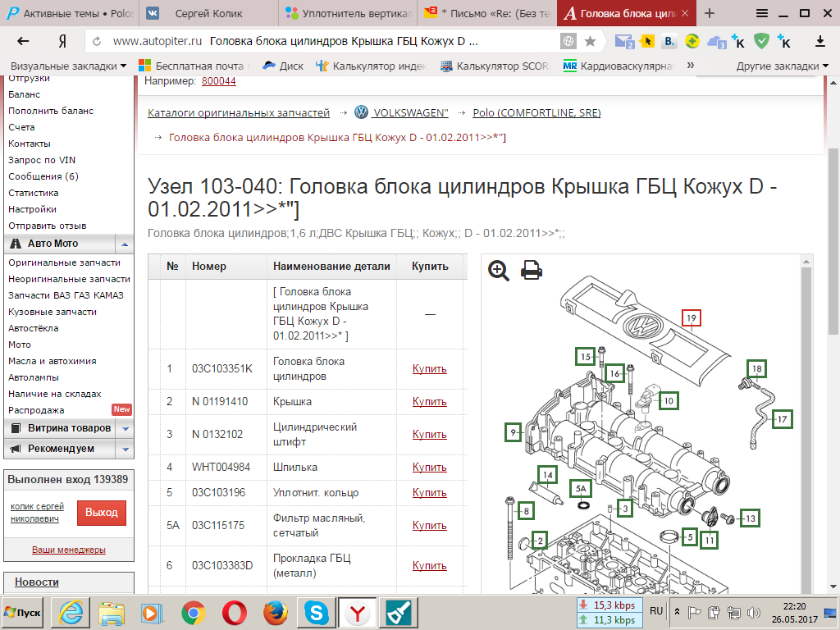
Task: Open 'Распродажа' in the sidebar
Action: pyautogui.click(x=36, y=410)
